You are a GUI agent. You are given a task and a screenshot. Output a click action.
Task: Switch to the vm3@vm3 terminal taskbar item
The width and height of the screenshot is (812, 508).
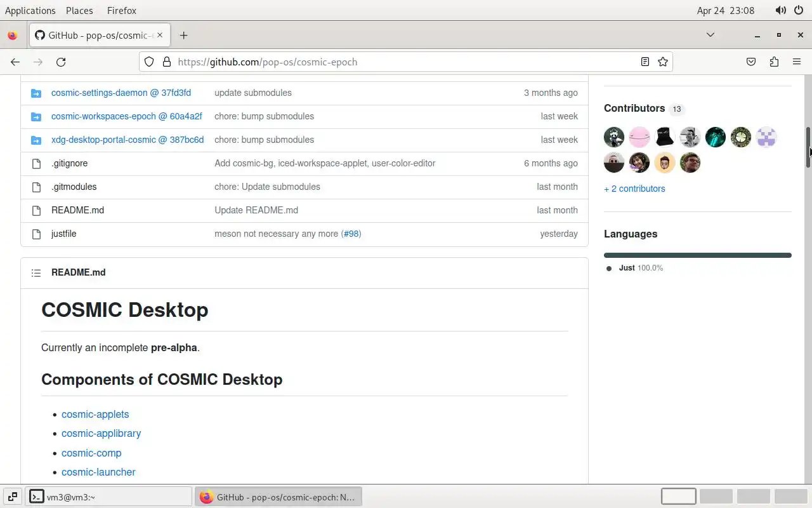pos(108,497)
